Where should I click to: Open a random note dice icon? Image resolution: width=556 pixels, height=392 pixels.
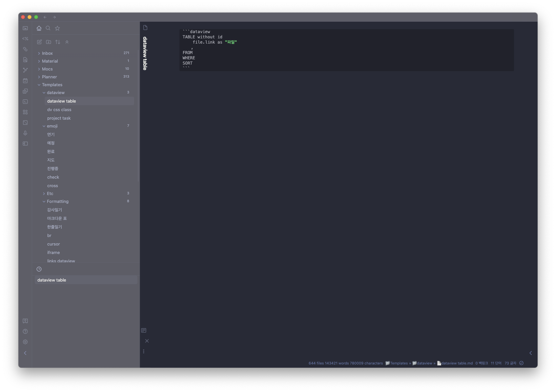25,123
